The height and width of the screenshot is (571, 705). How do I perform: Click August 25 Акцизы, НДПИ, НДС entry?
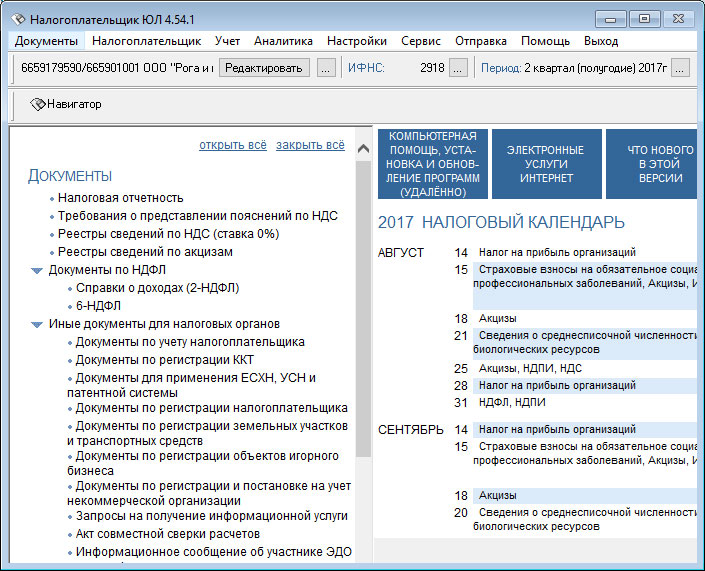point(530,368)
